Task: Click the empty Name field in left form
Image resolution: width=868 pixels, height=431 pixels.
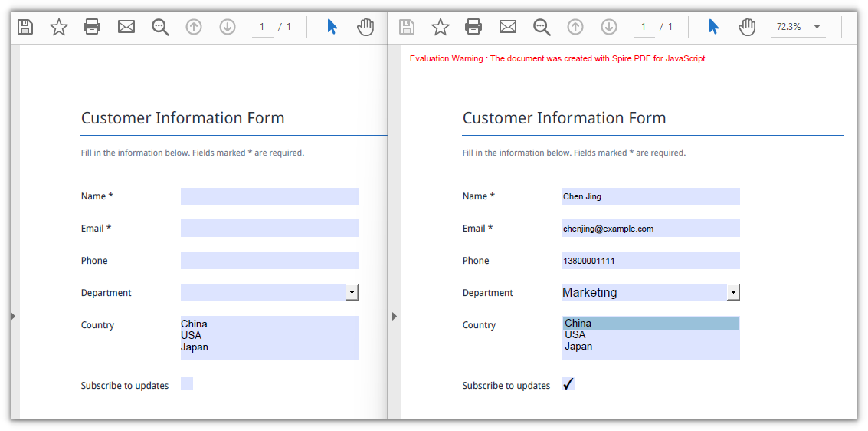Action: tap(270, 196)
